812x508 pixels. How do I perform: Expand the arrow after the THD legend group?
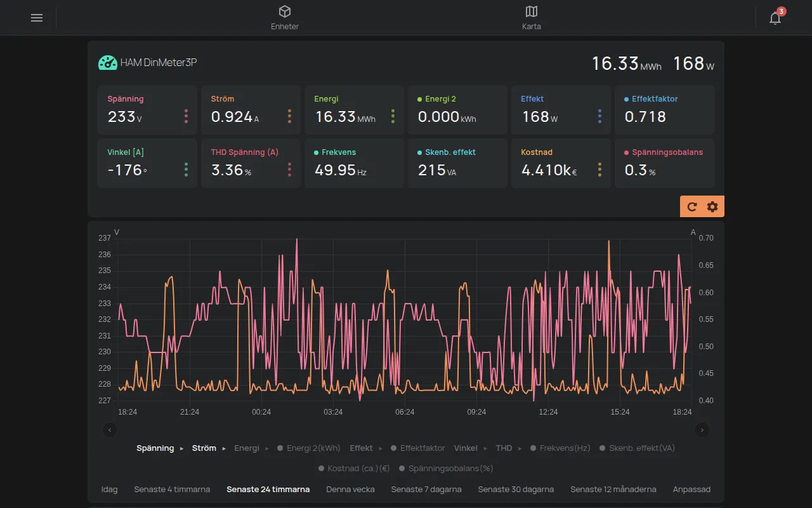[x=520, y=448]
